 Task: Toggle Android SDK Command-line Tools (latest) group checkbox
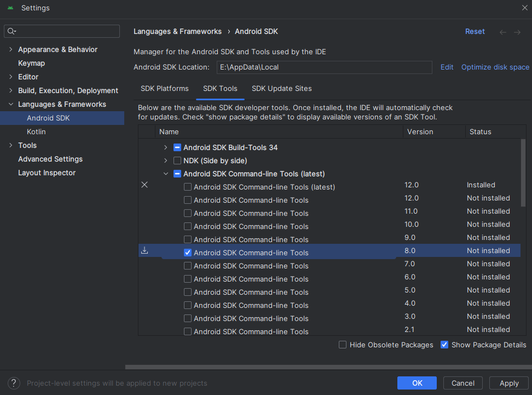coord(177,174)
